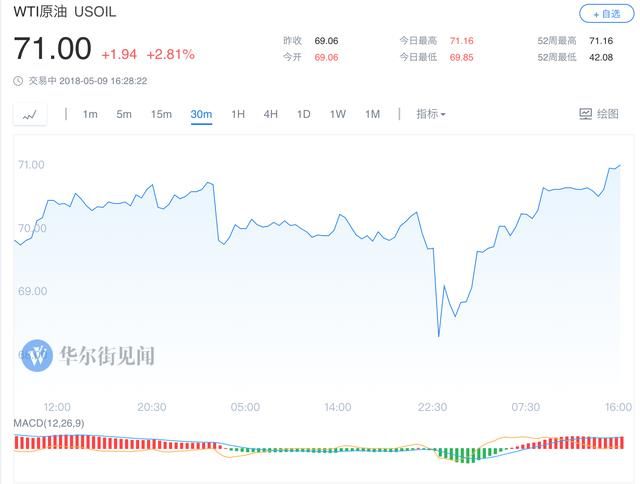Show the 4H timeframe chart
The height and width of the screenshot is (484, 640).
click(271, 114)
